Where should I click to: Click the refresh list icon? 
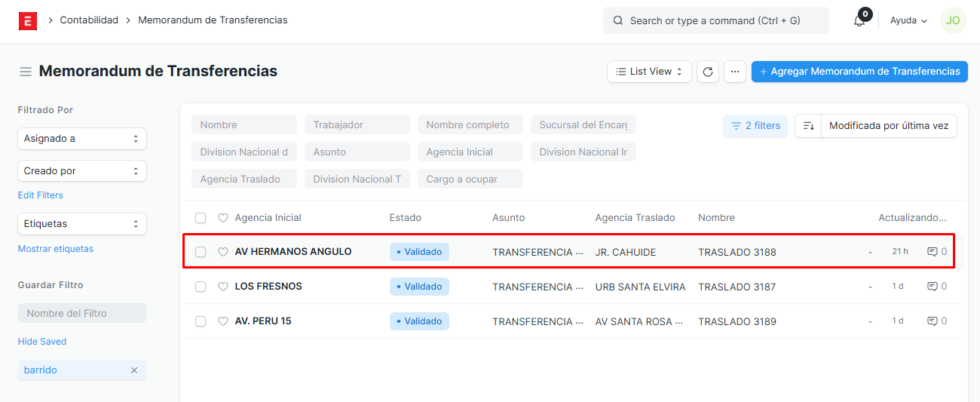point(707,72)
